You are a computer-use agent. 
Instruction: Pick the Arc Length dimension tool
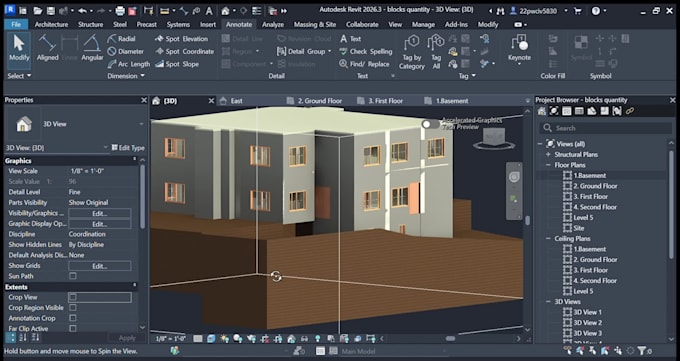pos(128,64)
